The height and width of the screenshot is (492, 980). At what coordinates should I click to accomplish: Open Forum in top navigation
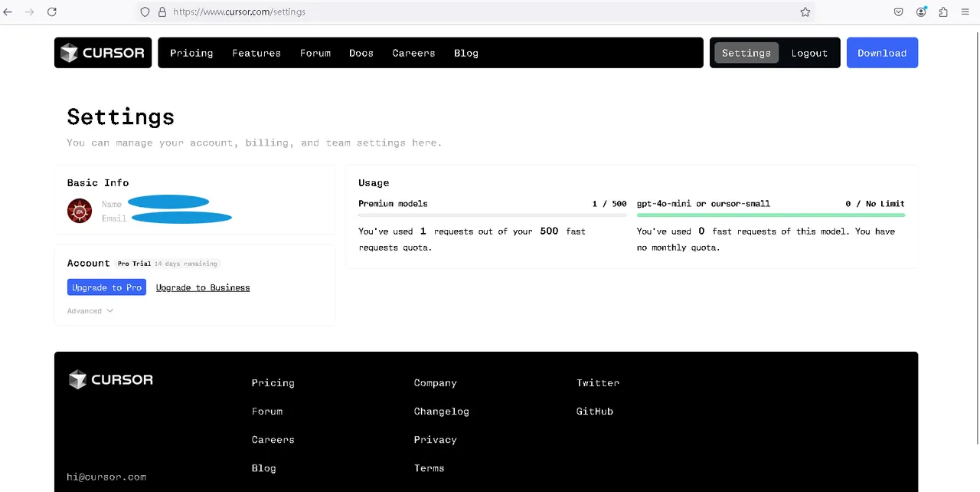315,53
